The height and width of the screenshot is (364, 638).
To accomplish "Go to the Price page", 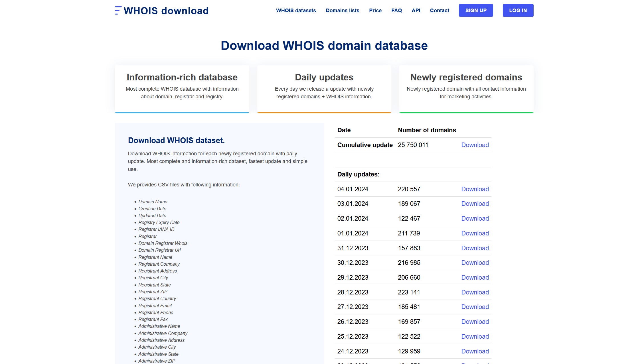I will point(375,11).
